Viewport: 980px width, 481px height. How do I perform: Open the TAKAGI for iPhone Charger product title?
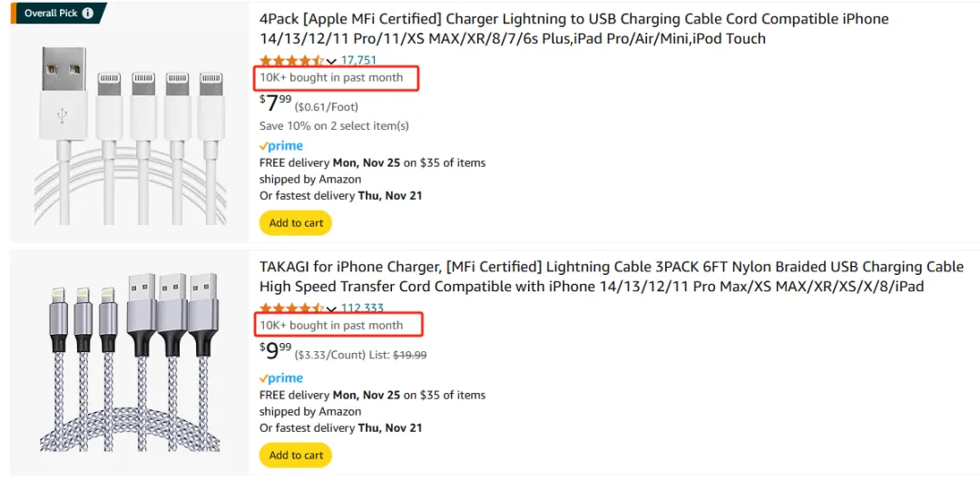click(x=612, y=277)
